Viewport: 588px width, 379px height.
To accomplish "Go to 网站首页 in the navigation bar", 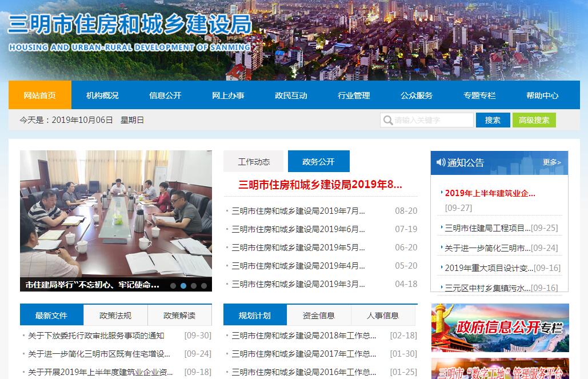I will click(40, 95).
